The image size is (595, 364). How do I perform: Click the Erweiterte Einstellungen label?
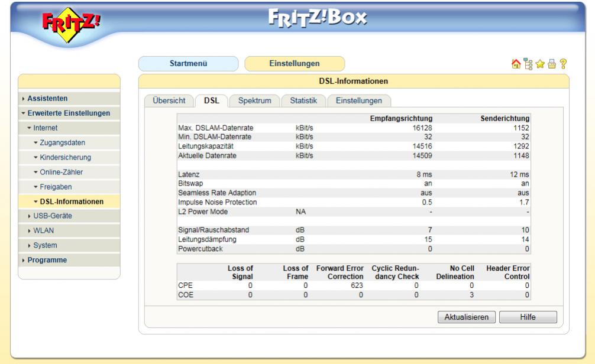pyautogui.click(x=69, y=113)
